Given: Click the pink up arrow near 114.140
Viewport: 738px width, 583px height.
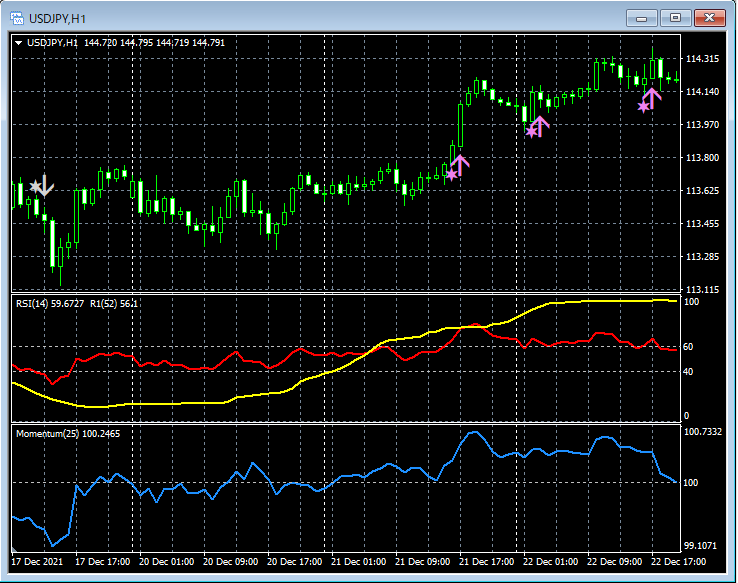Looking at the screenshot, I should (652, 97).
